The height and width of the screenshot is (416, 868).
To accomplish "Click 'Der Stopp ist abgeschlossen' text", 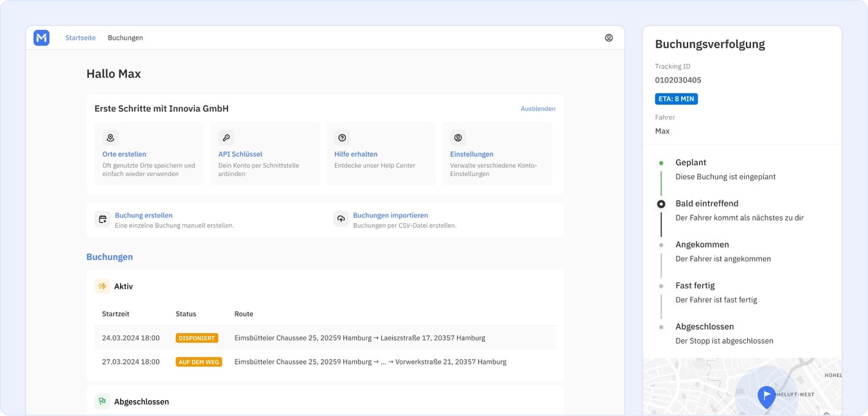I will point(724,341).
